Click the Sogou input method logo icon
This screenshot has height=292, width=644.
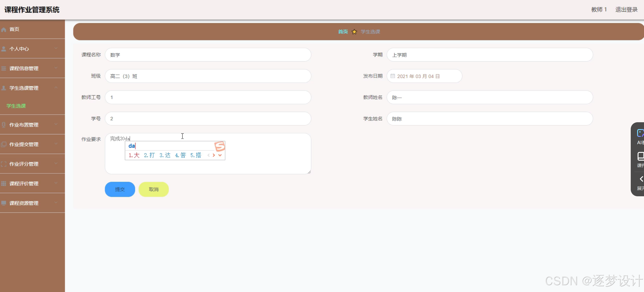click(x=220, y=146)
